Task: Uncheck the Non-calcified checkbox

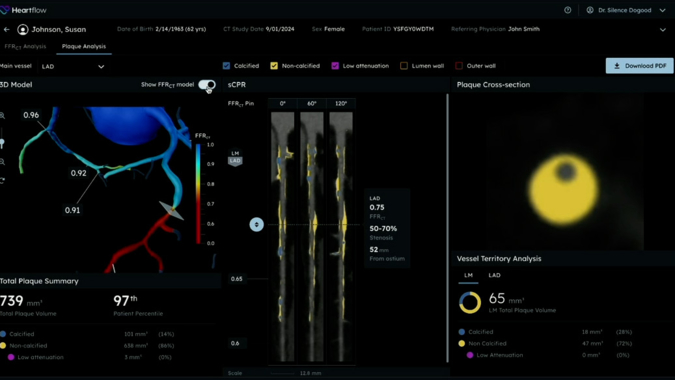Action: [274, 66]
